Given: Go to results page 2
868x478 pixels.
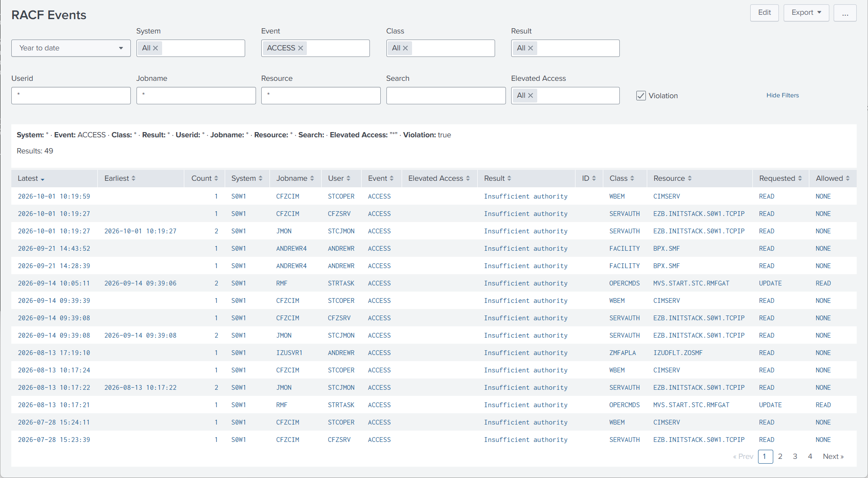Looking at the screenshot, I should [x=780, y=457].
